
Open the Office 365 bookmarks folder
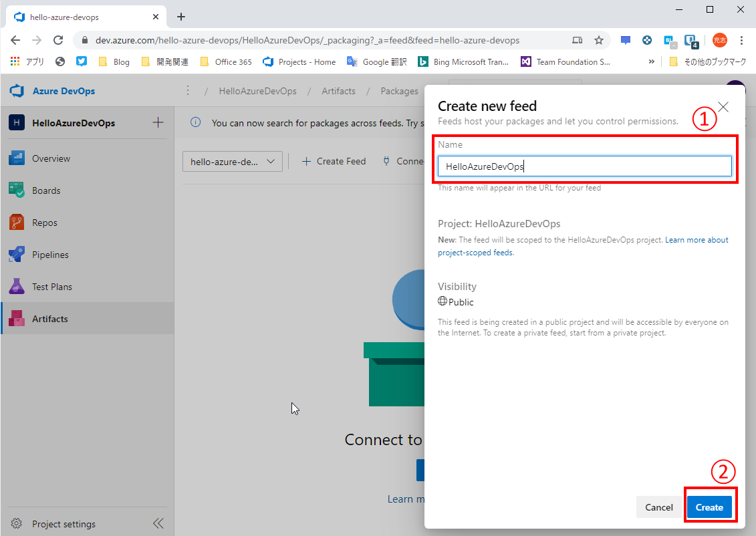pyautogui.click(x=226, y=61)
